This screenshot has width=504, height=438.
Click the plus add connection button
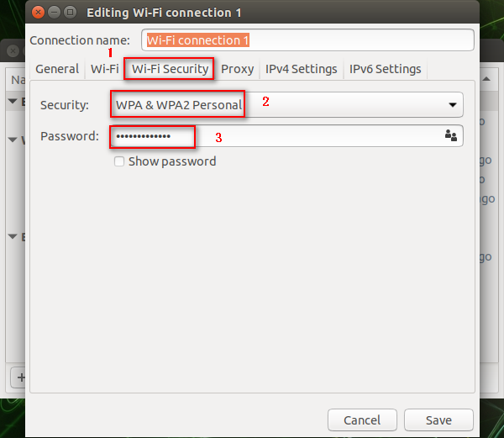point(20,377)
